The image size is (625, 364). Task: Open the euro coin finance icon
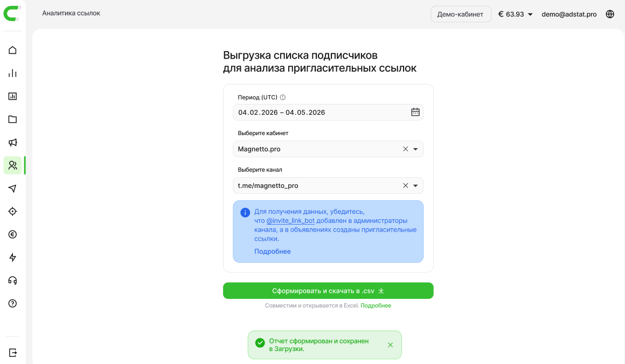point(12,235)
